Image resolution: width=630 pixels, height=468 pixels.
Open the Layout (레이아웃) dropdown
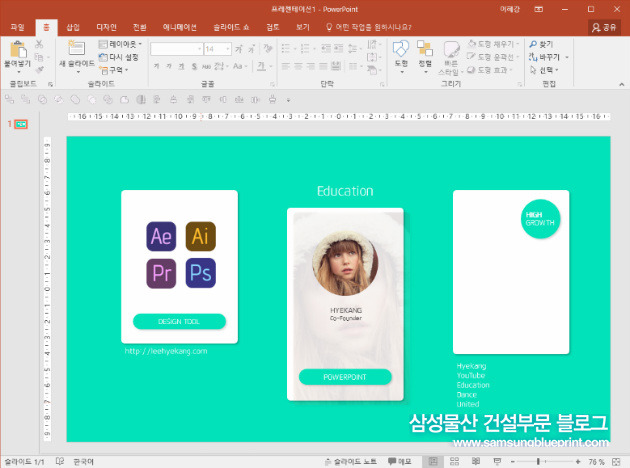point(121,44)
